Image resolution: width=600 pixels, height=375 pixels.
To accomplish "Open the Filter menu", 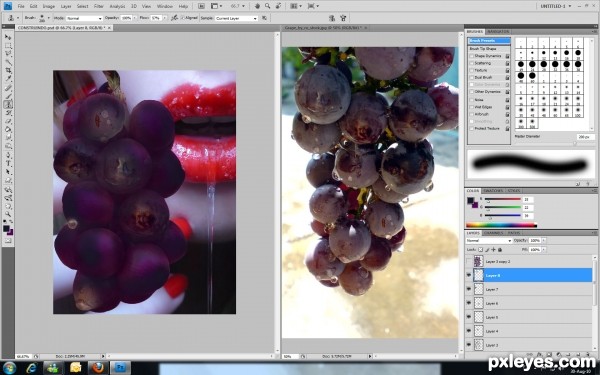I will [x=99, y=6].
